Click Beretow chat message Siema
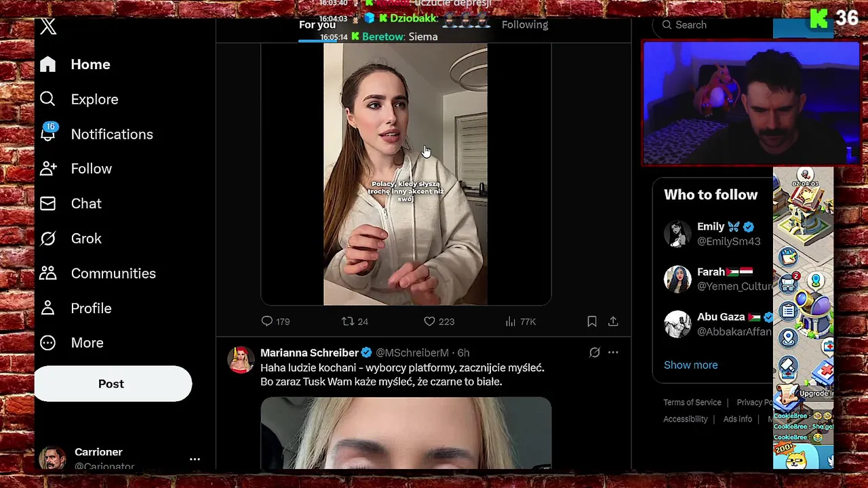The image size is (868, 488). 423,37
